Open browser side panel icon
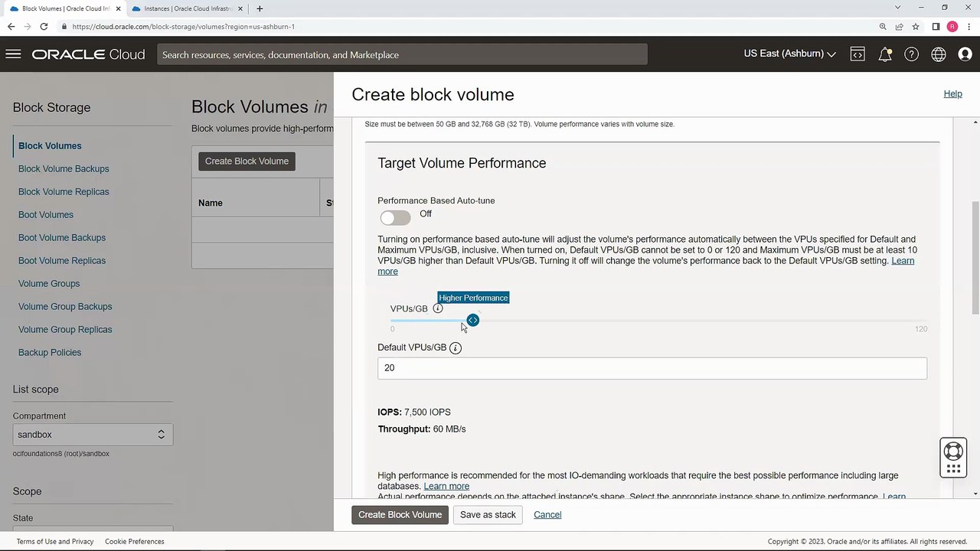Image resolution: width=980 pixels, height=551 pixels. [x=936, y=26]
